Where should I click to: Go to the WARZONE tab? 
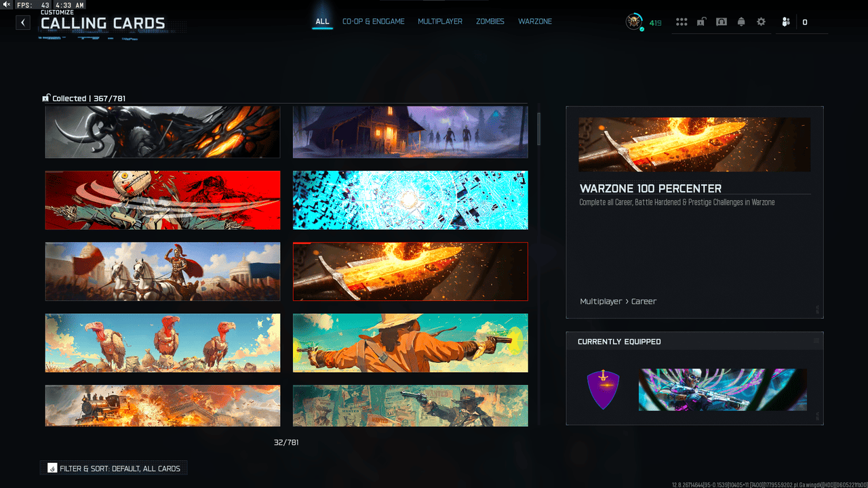(x=535, y=22)
